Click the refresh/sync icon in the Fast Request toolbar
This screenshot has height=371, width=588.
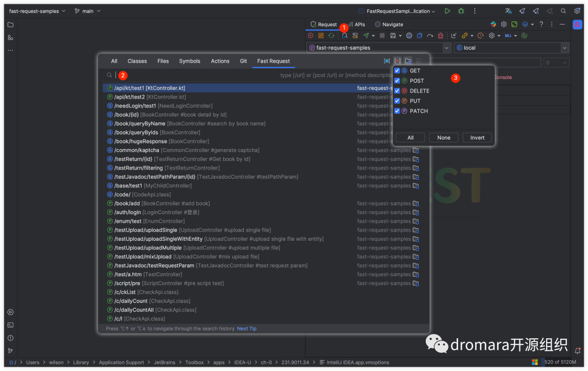[x=332, y=35]
